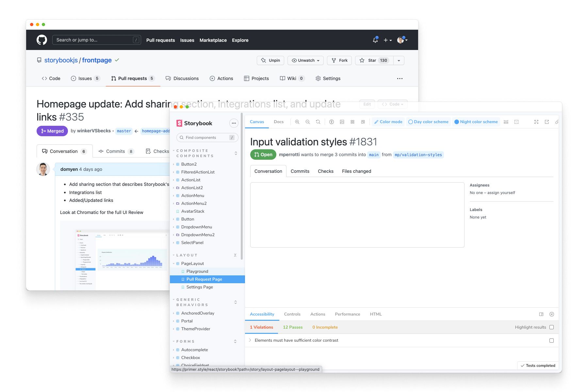The image size is (588, 392).
Task: Select Night color scheme
Action: pos(476,122)
